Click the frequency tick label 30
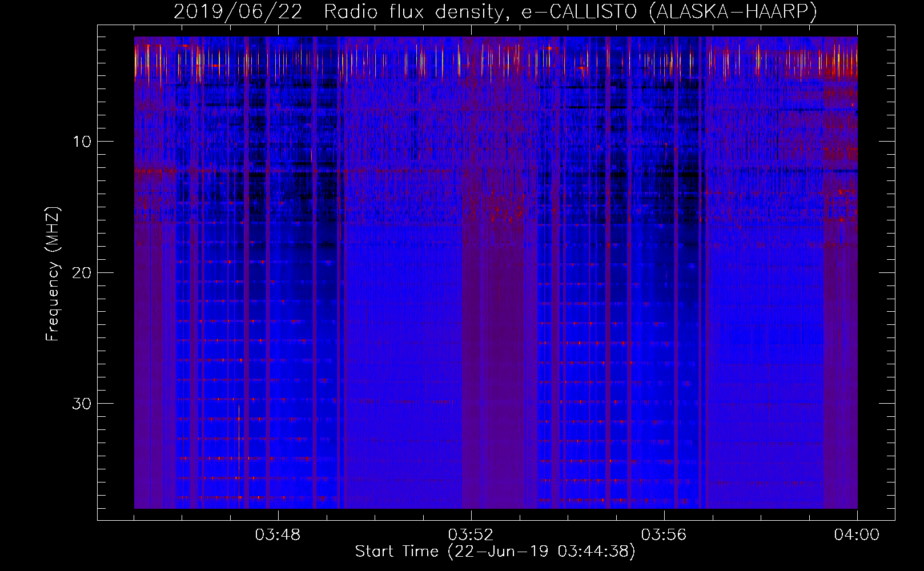 point(82,404)
